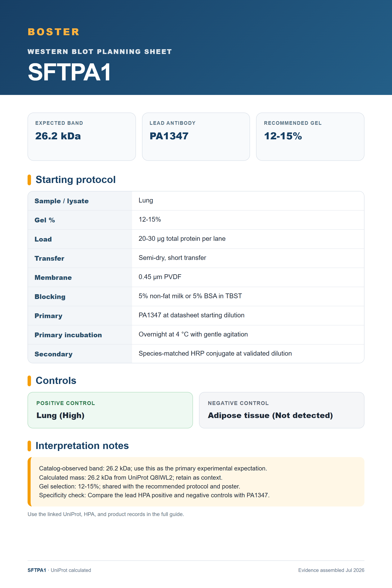
Task: Click the orange marker beside Starting protocol
Action: pyautogui.click(x=29, y=180)
